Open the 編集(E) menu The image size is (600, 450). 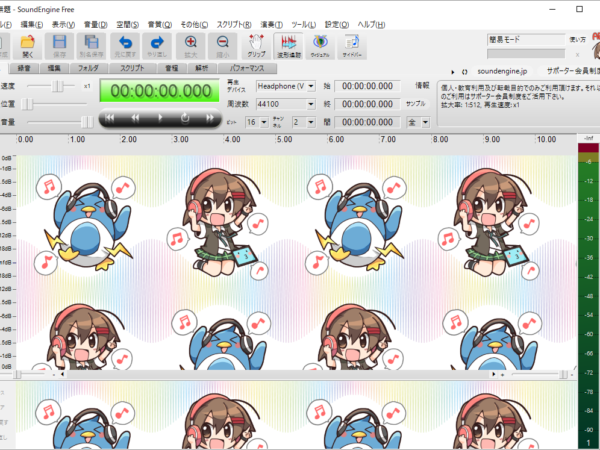31,25
